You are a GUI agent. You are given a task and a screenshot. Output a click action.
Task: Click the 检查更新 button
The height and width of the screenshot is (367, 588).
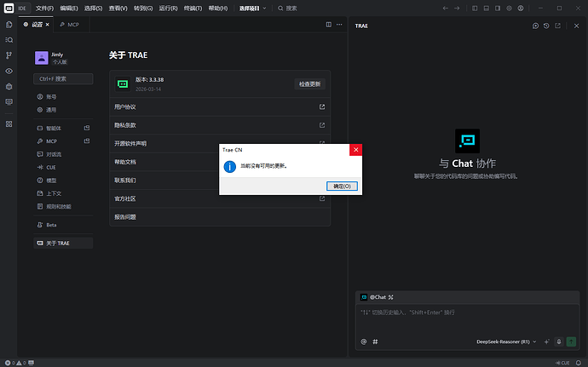(309, 84)
